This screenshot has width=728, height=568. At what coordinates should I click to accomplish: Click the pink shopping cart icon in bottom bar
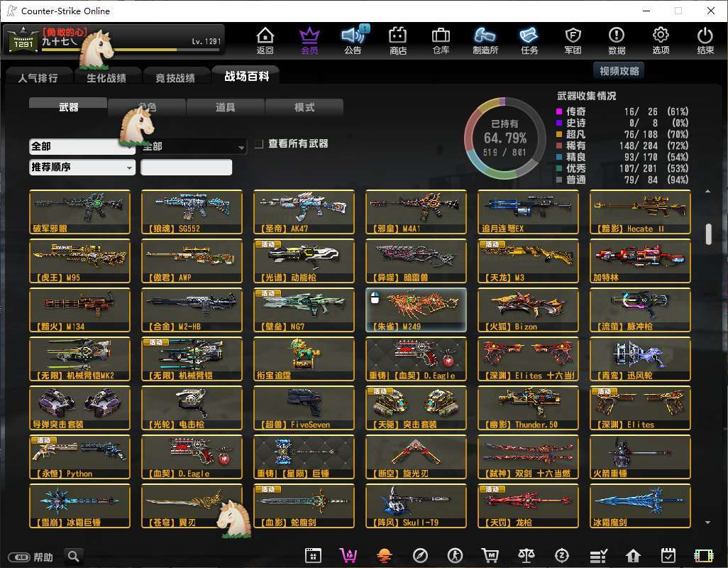(x=348, y=556)
